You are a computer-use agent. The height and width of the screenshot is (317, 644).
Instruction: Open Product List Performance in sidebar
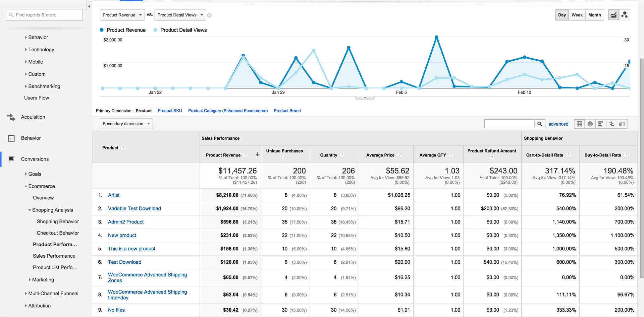(55, 267)
